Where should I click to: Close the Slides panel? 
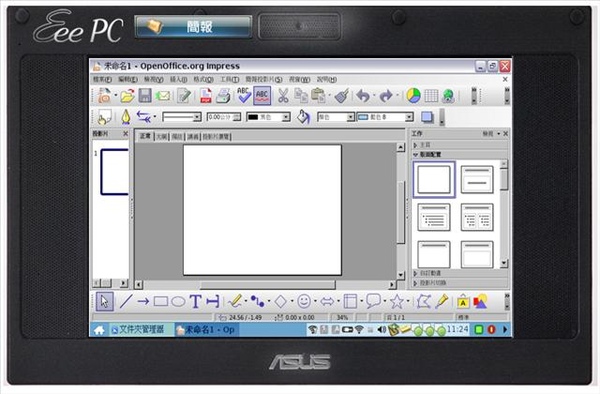126,134
